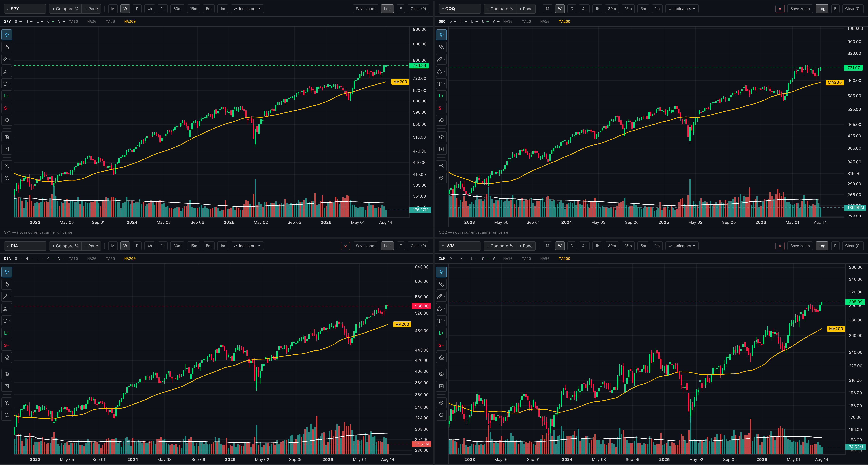
Task: Select the cursor tool in IWM chart
Action: 441,272
